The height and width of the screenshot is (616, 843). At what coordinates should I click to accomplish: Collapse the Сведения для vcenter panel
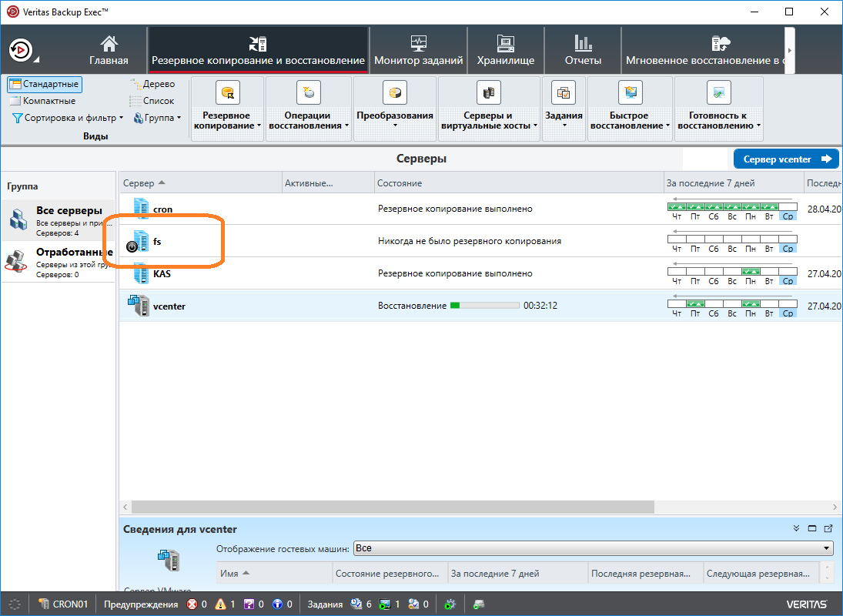click(796, 529)
